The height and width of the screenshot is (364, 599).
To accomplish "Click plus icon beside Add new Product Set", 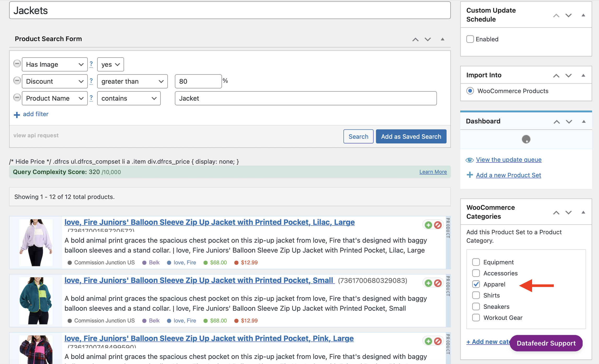I will click(470, 175).
